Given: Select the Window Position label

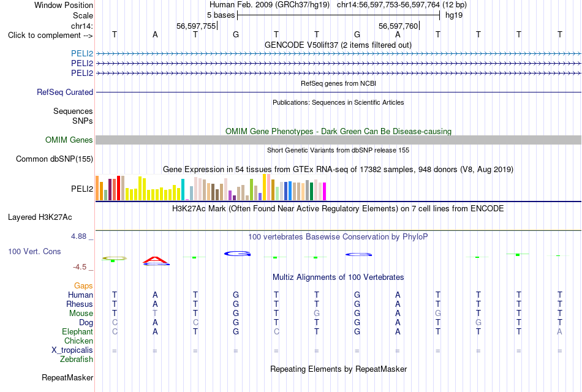Looking at the screenshot, I should (x=64, y=5).
